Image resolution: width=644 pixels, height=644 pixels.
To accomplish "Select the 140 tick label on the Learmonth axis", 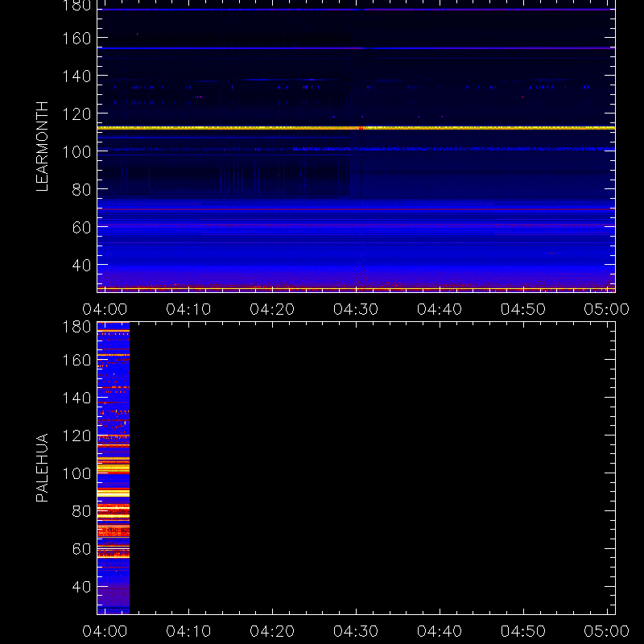I will point(76,76).
